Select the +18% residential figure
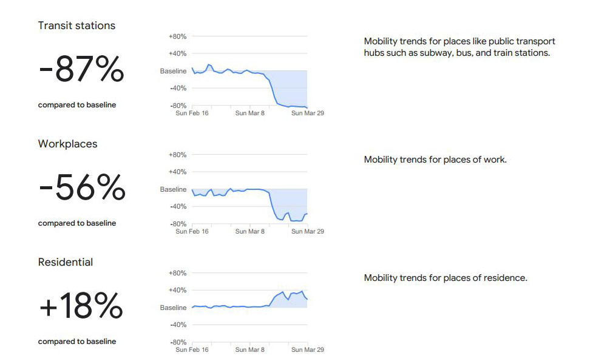This screenshot has width=607, height=364. click(x=81, y=306)
